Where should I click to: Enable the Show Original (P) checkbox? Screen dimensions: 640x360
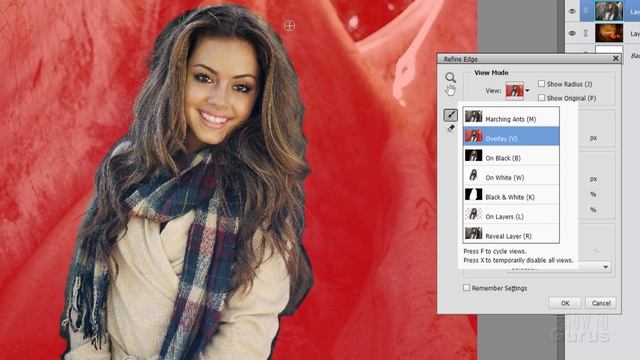pyautogui.click(x=541, y=98)
